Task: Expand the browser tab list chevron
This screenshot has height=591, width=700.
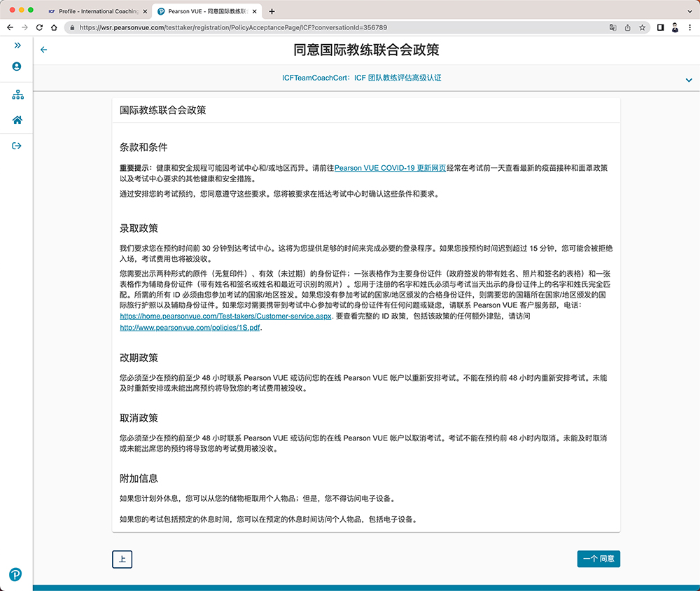Action: (x=688, y=11)
